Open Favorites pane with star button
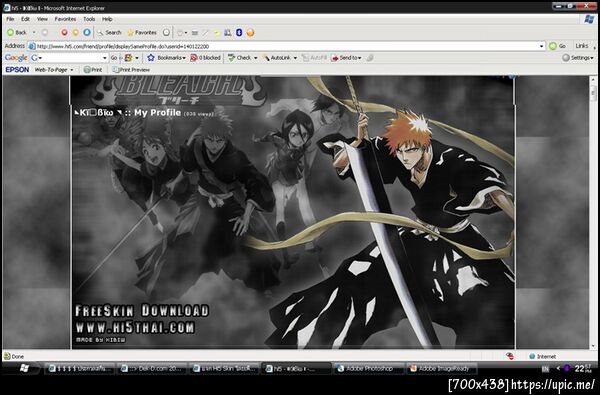 click(x=142, y=33)
